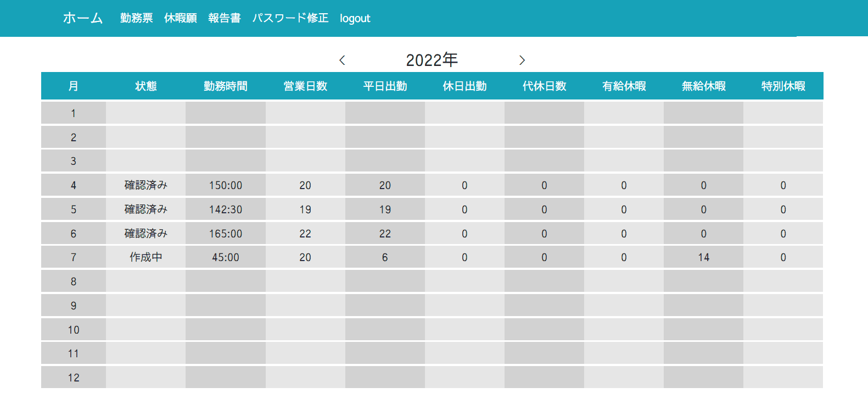Go to previous year with left chevron
The image size is (868, 415).
tap(342, 60)
